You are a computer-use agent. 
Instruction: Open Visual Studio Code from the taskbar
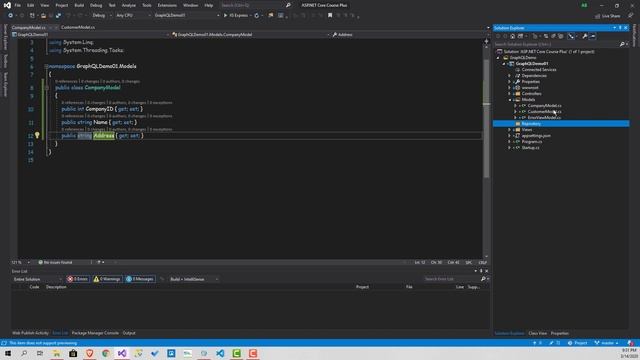click(220, 353)
